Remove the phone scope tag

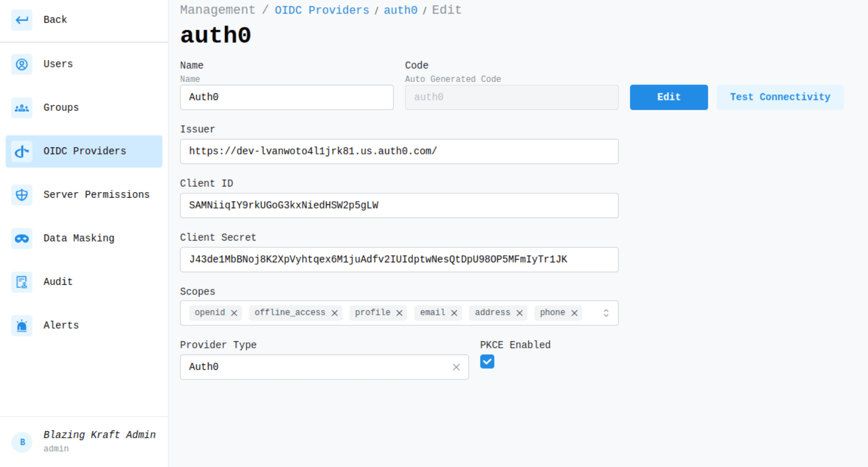point(574,313)
